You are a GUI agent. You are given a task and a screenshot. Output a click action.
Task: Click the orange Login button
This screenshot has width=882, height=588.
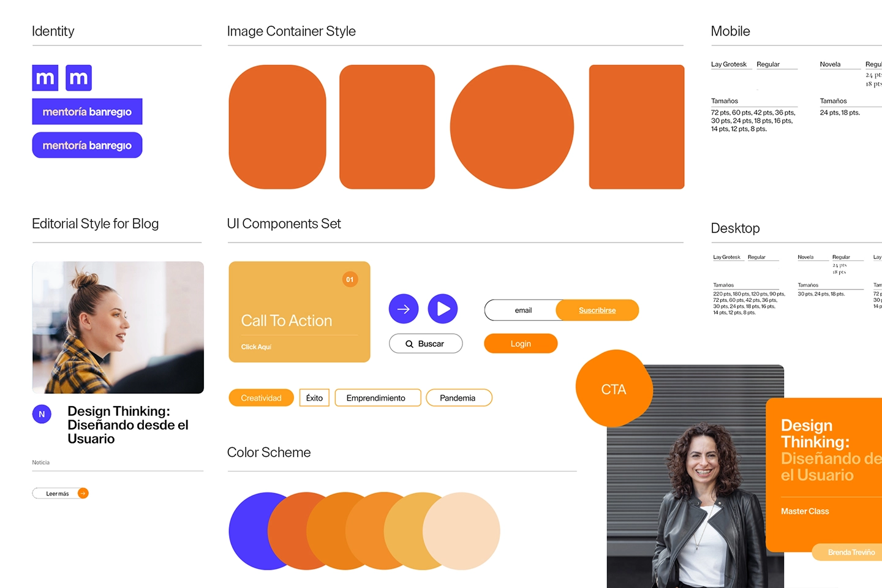521,344
